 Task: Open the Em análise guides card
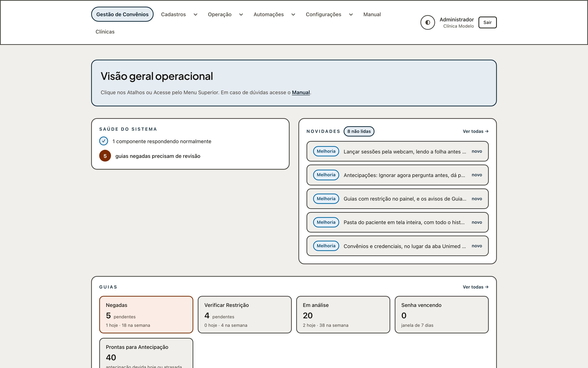(343, 315)
